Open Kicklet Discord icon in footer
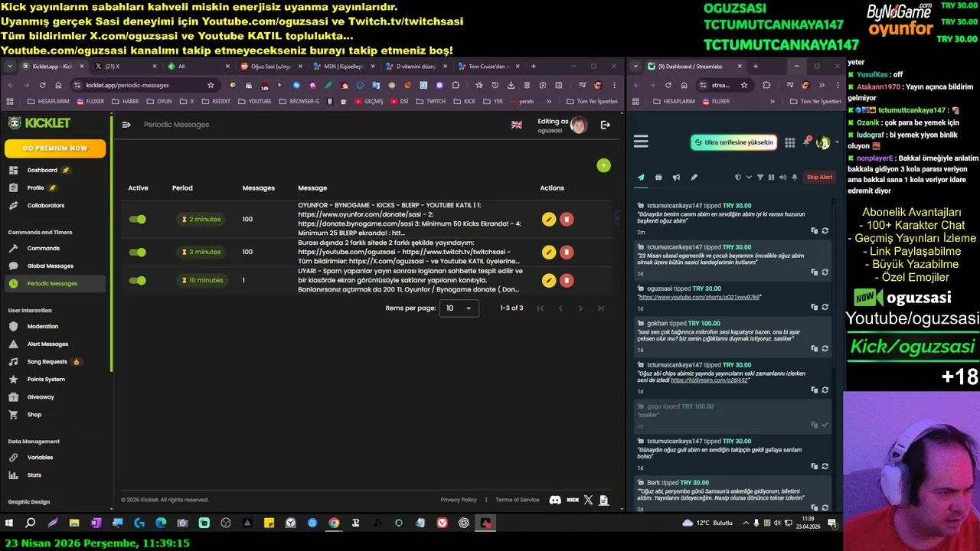Viewport: 980px width, 551px height. (x=555, y=500)
